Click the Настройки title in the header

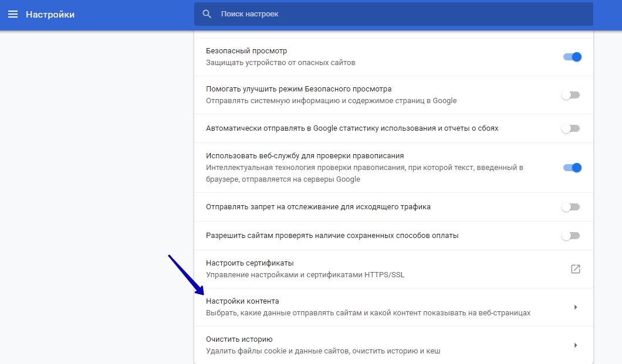[50, 14]
